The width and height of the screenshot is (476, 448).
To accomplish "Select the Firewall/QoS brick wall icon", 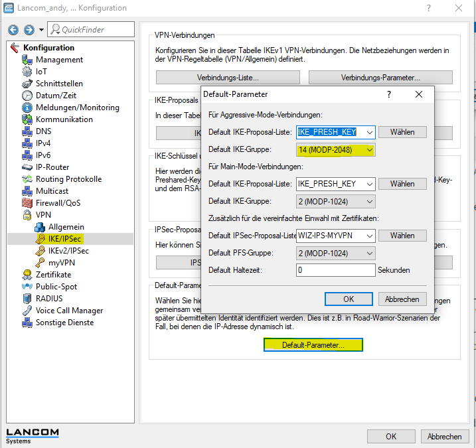I will click(x=27, y=203).
